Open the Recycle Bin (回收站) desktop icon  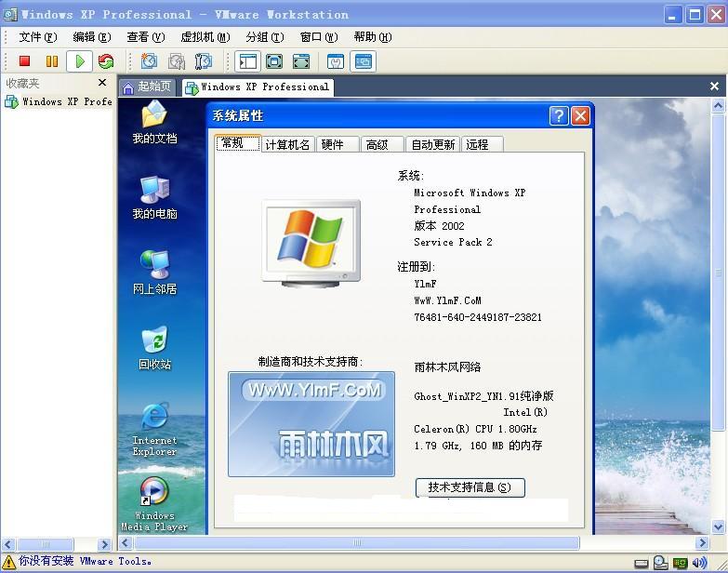click(x=154, y=348)
